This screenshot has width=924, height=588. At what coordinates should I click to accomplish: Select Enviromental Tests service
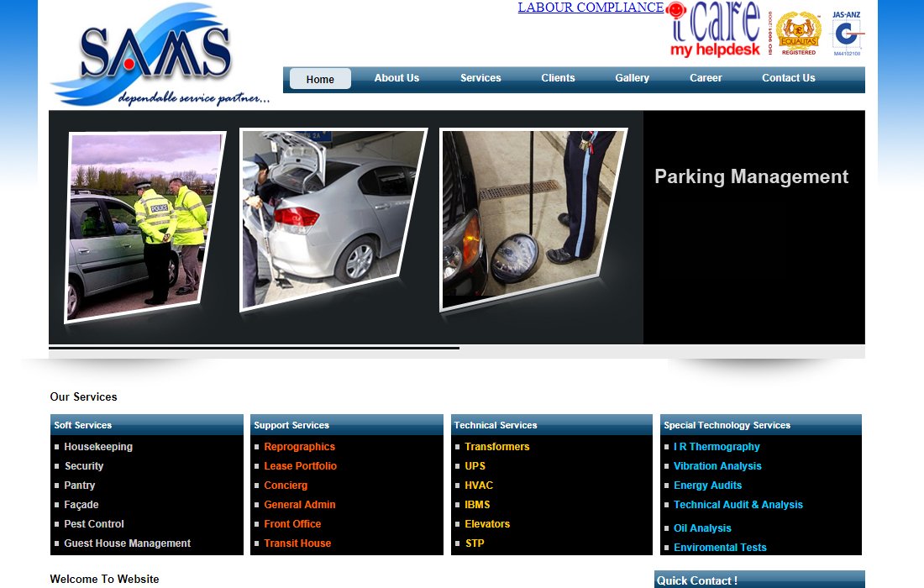(720, 548)
